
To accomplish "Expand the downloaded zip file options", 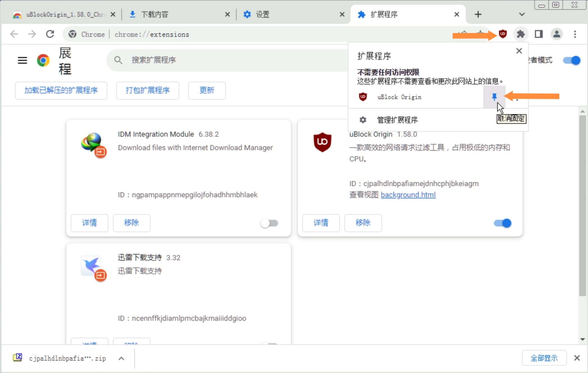I will point(121,358).
